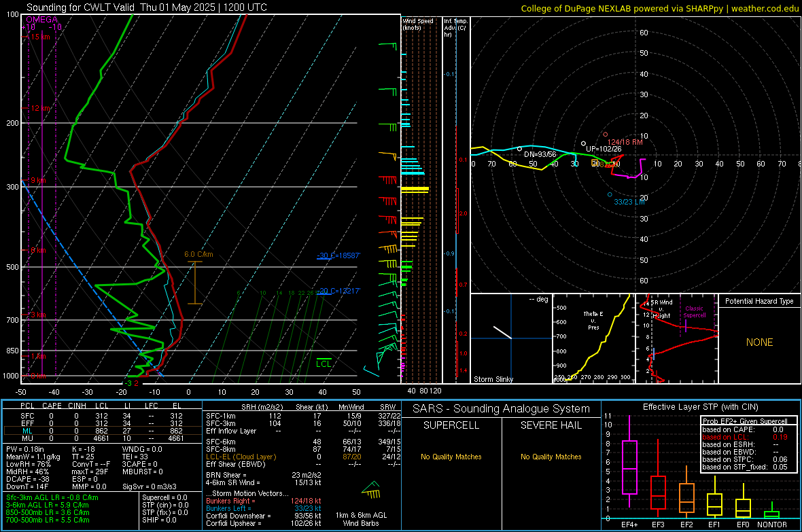Click the 'SHIP = 0.0' index
The height and width of the screenshot is (532, 802).
(159, 520)
